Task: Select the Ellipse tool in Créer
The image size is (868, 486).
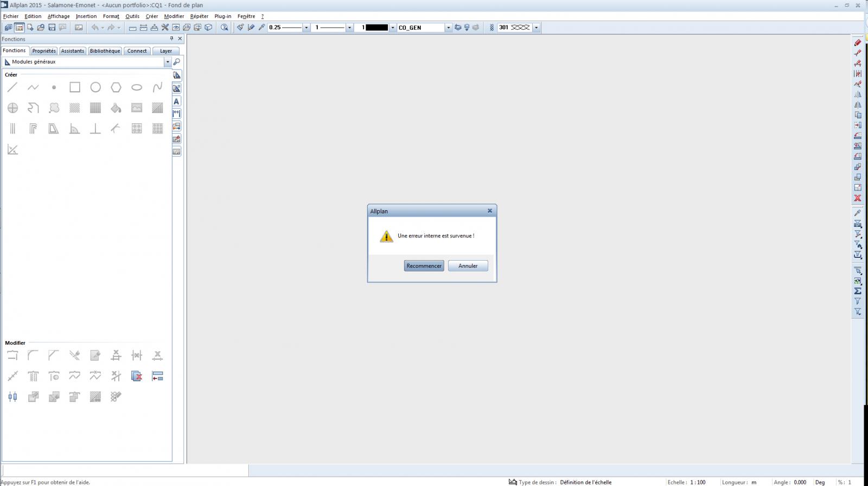Action: click(x=137, y=87)
